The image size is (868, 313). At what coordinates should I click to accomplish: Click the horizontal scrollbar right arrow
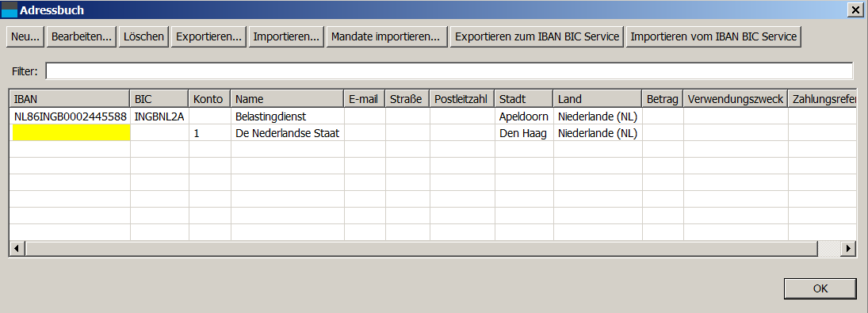[848, 249]
